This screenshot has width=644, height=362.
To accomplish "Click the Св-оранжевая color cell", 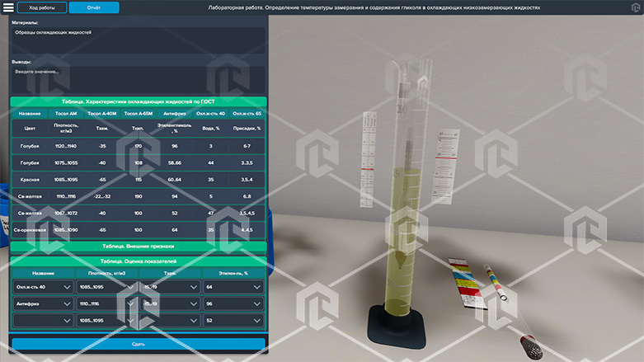I will pos(30,230).
